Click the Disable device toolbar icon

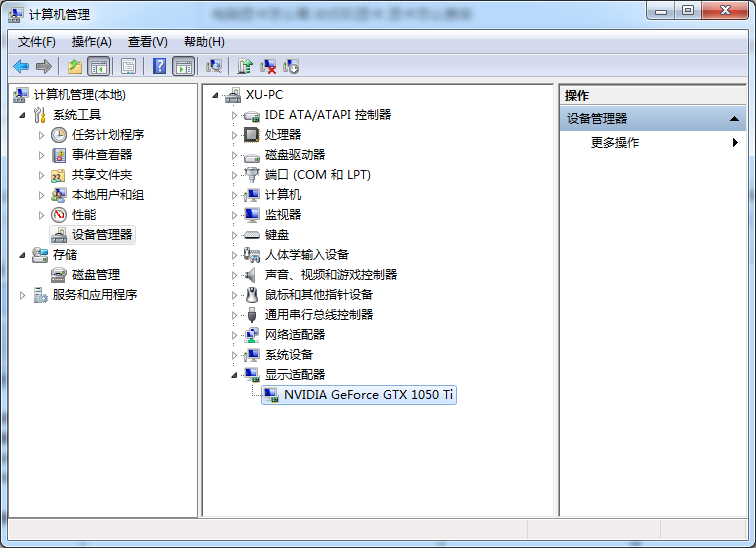coord(291,66)
